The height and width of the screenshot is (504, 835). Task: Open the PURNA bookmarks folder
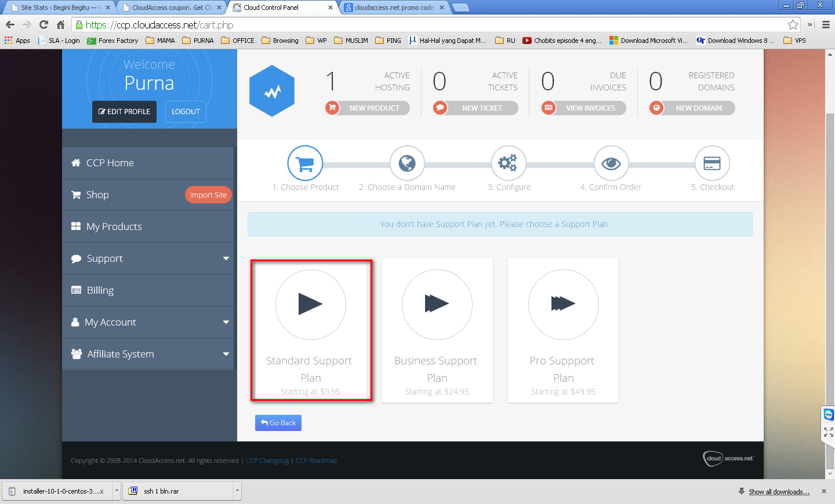click(x=198, y=41)
